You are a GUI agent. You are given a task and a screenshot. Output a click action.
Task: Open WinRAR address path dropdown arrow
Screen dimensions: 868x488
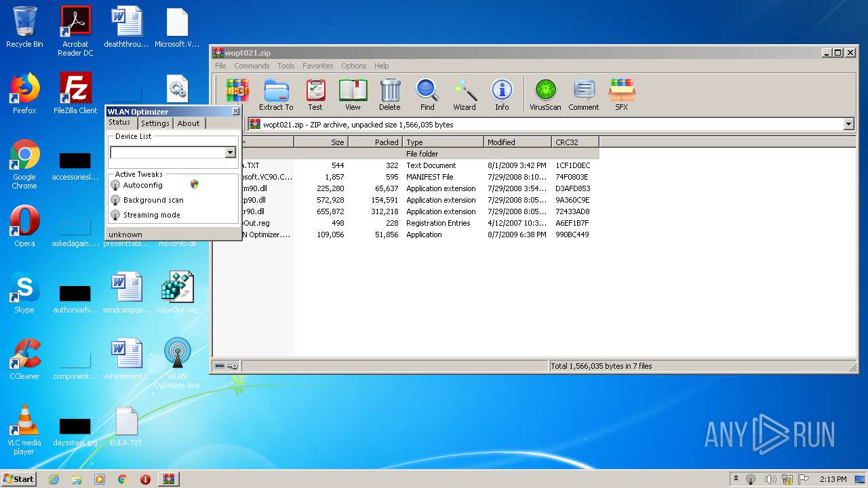(x=848, y=124)
